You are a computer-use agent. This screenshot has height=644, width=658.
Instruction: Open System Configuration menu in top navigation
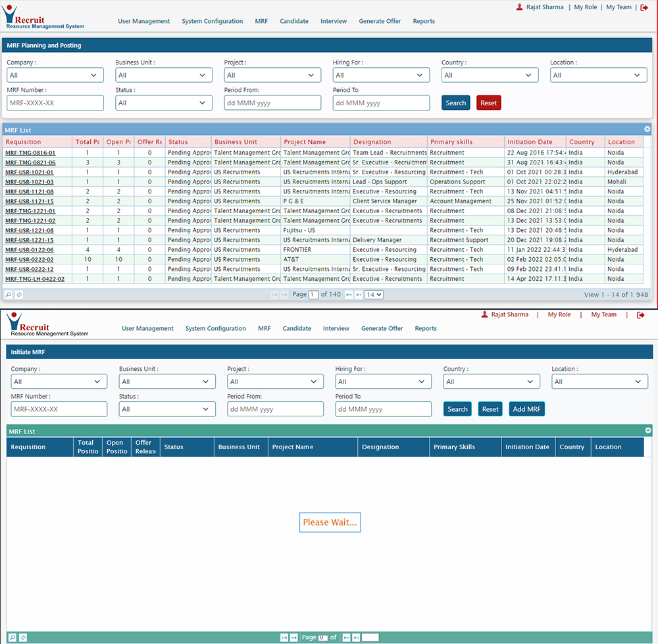click(212, 21)
